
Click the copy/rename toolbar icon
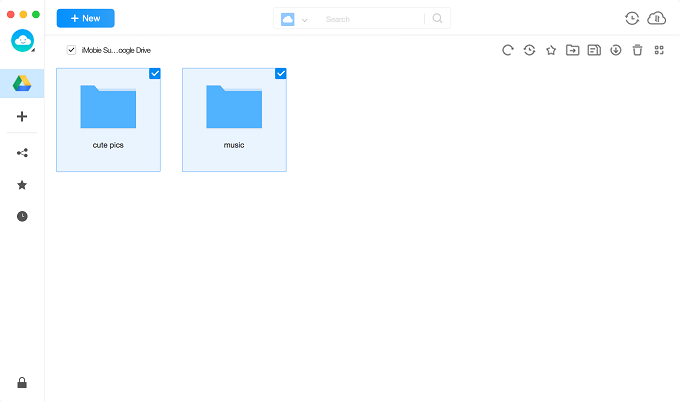tap(594, 50)
